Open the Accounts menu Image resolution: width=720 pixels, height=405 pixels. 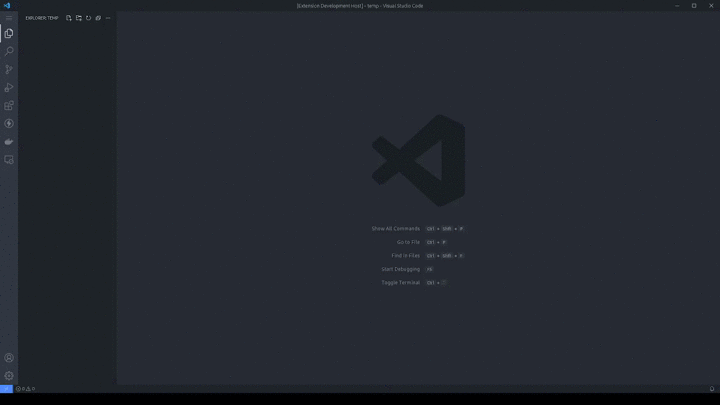click(x=9, y=358)
